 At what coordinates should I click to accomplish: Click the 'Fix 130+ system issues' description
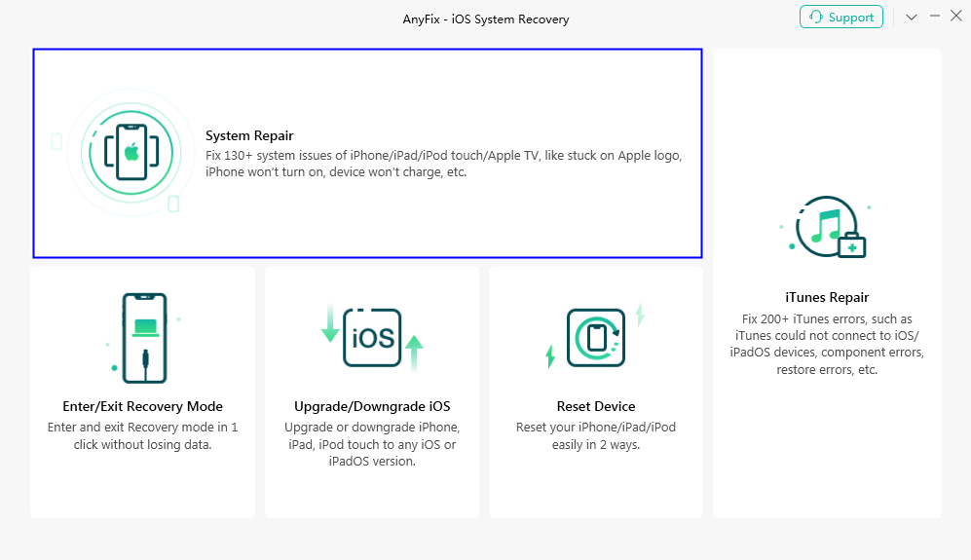point(443,164)
